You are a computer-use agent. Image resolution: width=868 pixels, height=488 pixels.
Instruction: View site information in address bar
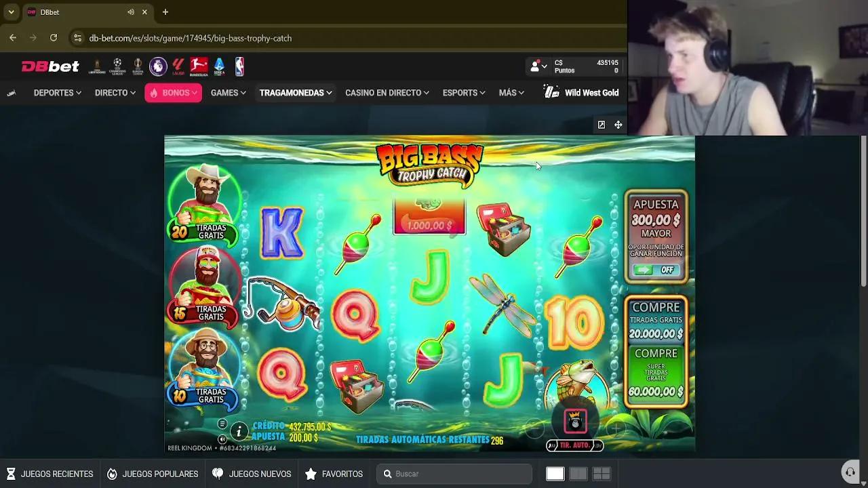coord(77,38)
